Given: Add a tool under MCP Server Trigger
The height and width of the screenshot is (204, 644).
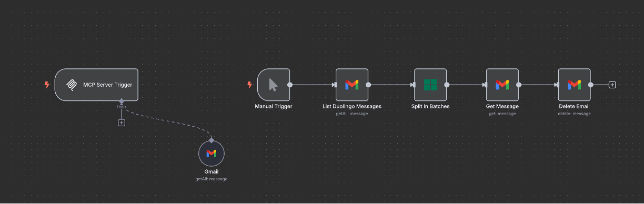Looking at the screenshot, I should click(x=122, y=123).
